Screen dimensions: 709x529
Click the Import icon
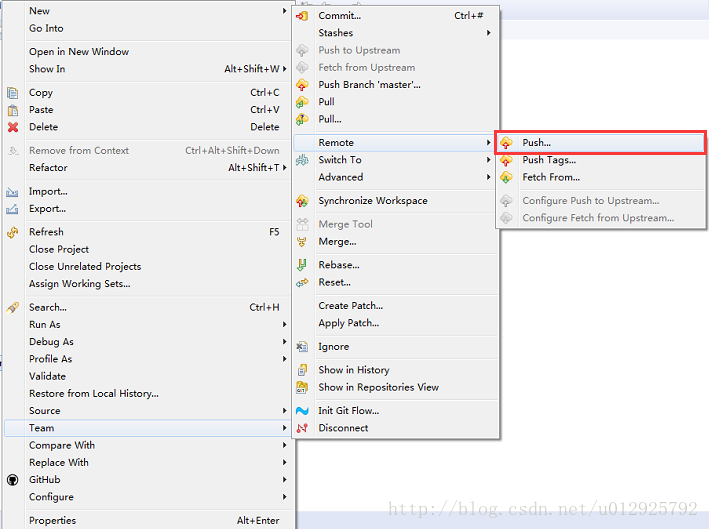12,192
